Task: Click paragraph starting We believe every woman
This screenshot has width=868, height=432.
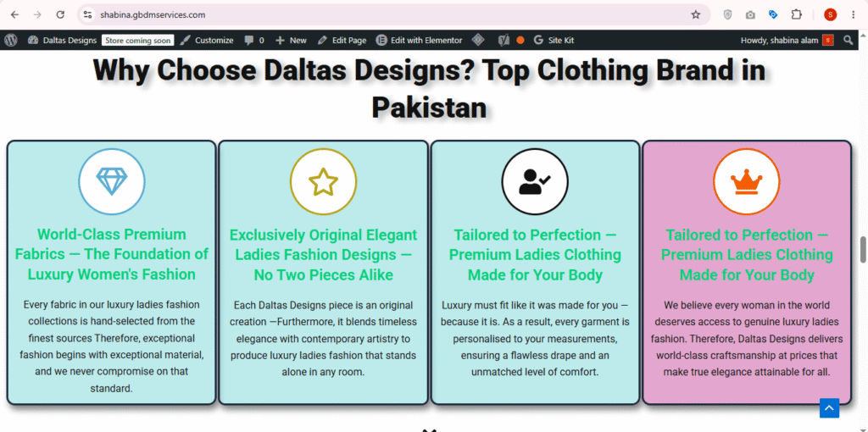Action: (x=747, y=339)
